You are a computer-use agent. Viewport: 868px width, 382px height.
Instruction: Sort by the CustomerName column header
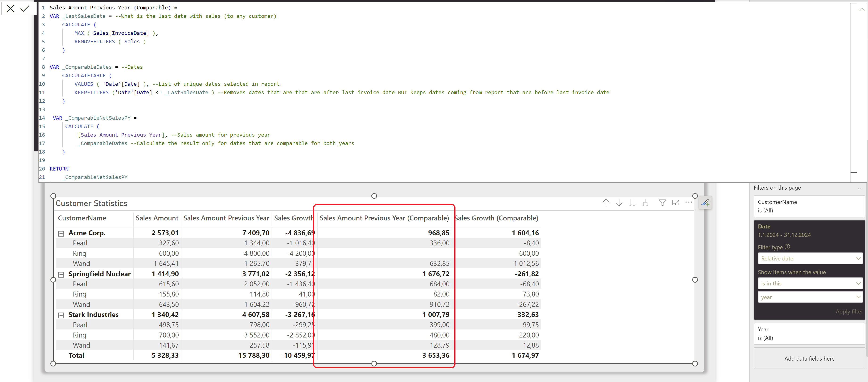point(82,218)
